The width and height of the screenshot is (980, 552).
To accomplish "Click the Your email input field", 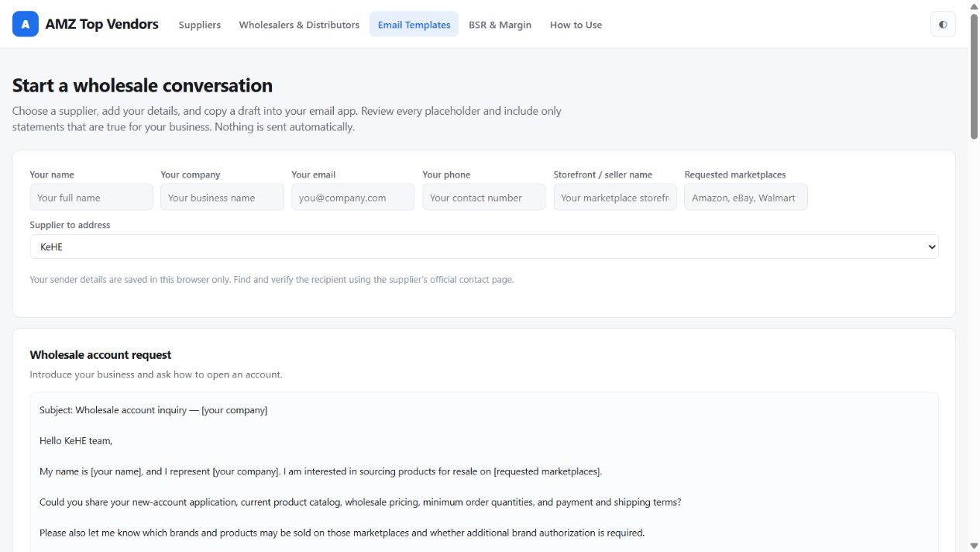I will pyautogui.click(x=353, y=197).
